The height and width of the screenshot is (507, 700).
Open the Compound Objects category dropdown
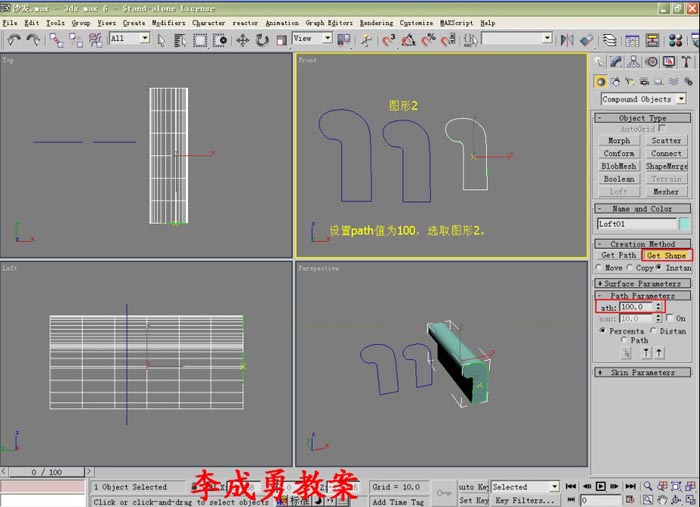[681, 99]
